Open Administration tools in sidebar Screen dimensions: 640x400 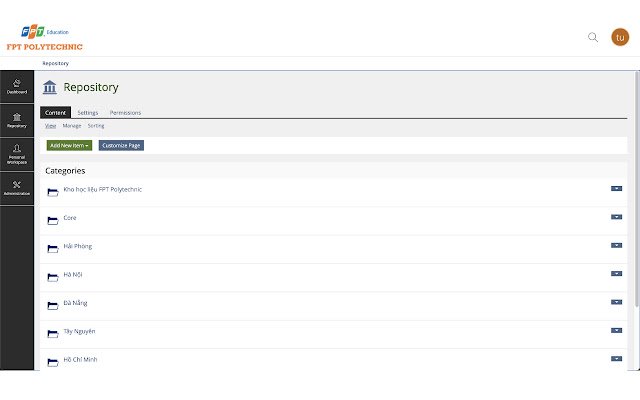pyautogui.click(x=17, y=188)
